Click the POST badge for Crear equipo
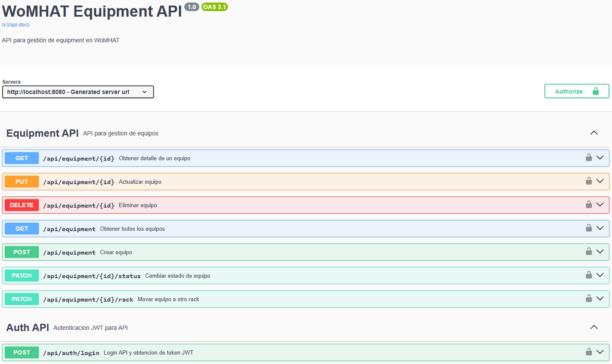Viewport: 612px width, 364px height. [x=22, y=252]
